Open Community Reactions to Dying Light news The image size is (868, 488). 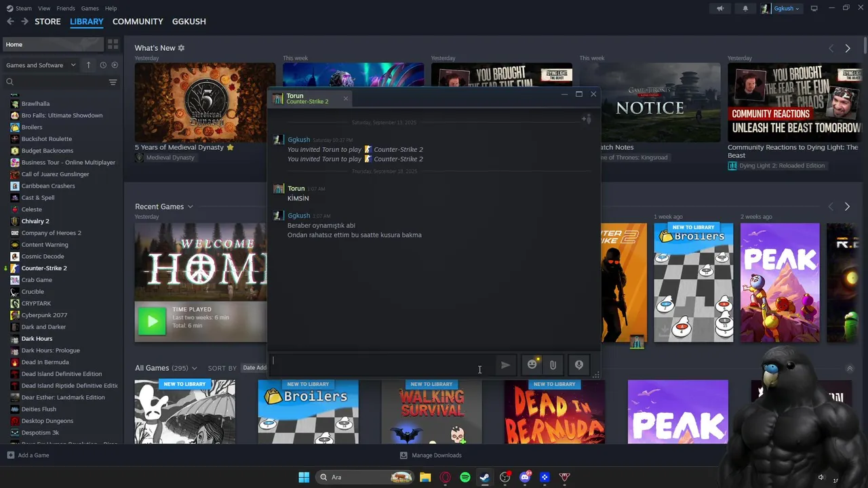click(x=794, y=102)
